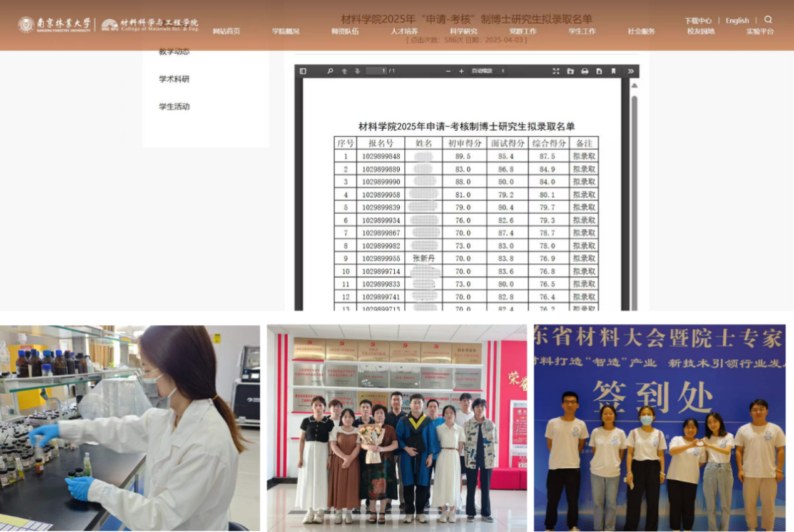The height and width of the screenshot is (532, 794).
Task: Go to next PDF page arrow
Action: [358, 71]
